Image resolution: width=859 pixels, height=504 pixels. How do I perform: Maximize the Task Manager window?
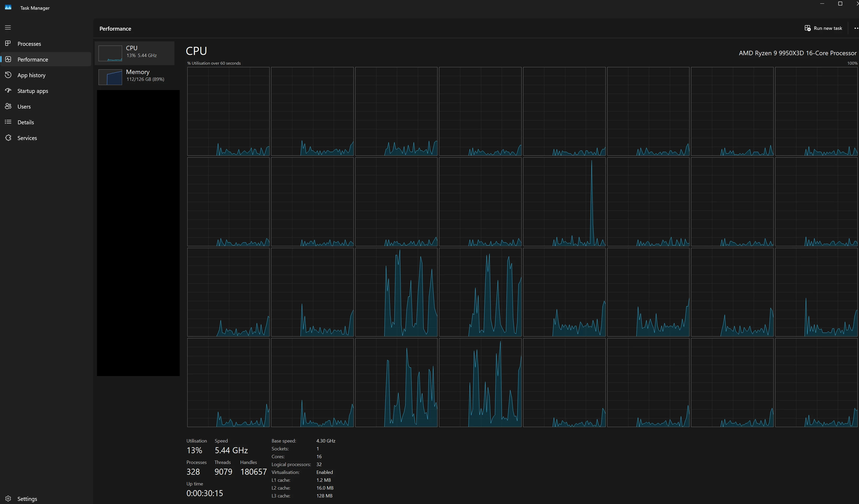840,4
